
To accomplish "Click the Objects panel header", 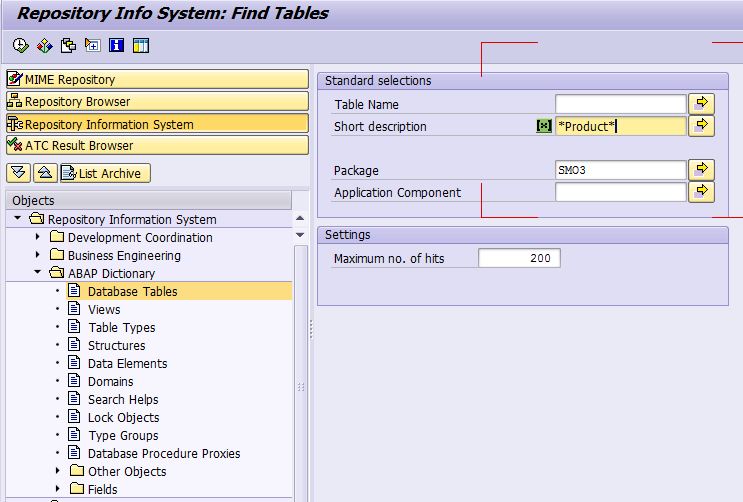I will (149, 200).
